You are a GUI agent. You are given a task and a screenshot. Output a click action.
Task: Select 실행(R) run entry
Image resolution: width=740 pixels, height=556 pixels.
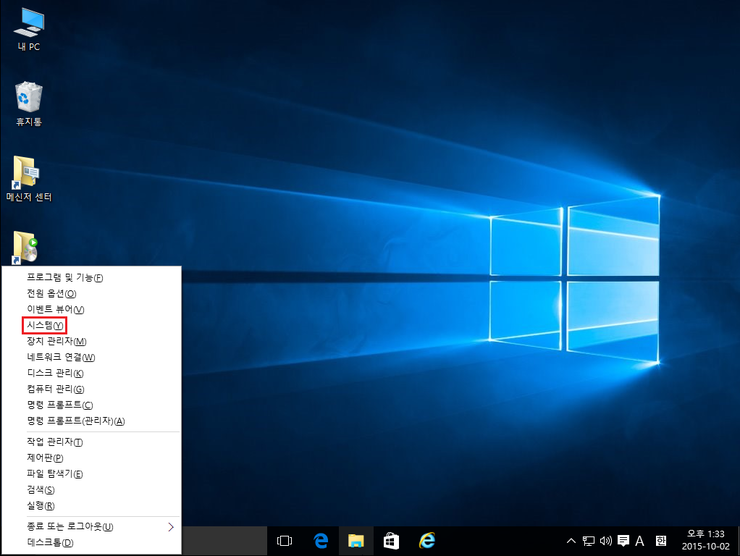pos(92,506)
